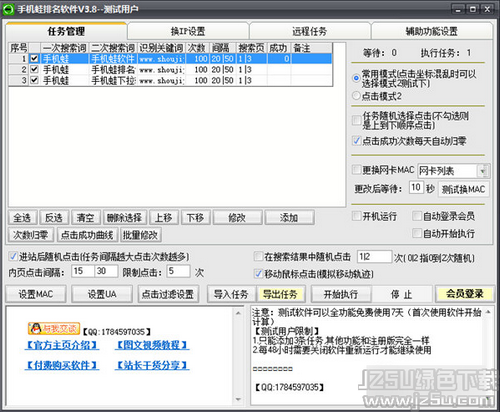Click the 内页点击间隔 field showing 15
The height and width of the screenshot is (412, 500).
(83, 271)
